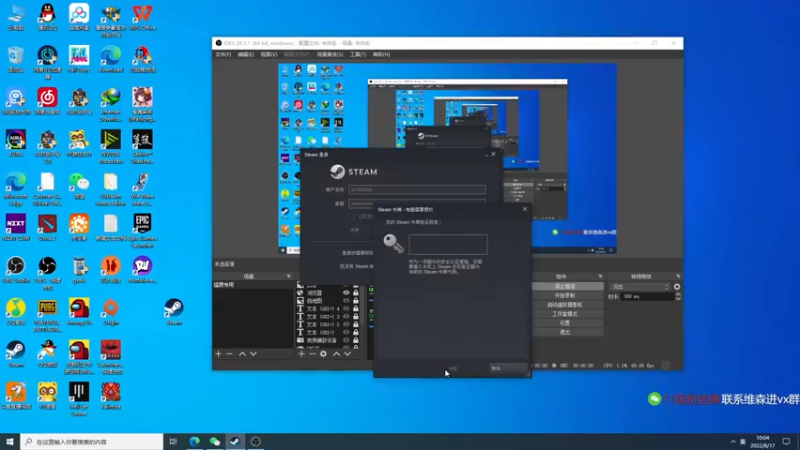Open OBS 编辑(E) menu
The width and height of the screenshot is (800, 450).
(x=245, y=54)
